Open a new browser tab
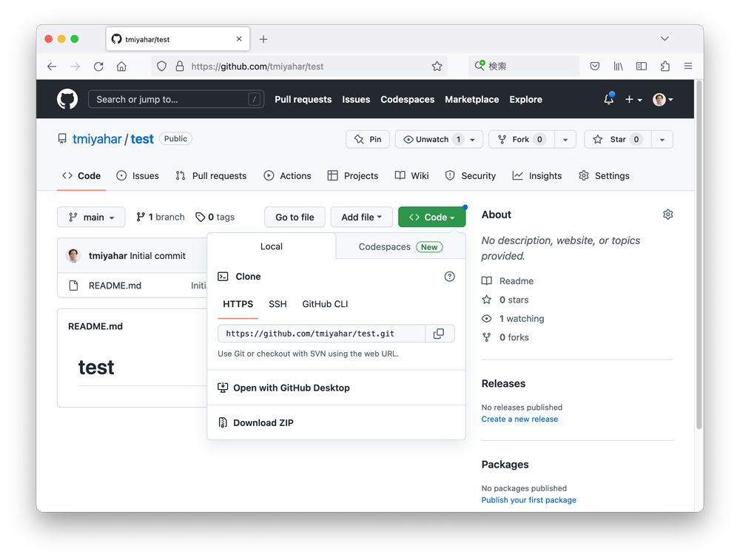Screen dimensions: 740x560 (x=263, y=39)
